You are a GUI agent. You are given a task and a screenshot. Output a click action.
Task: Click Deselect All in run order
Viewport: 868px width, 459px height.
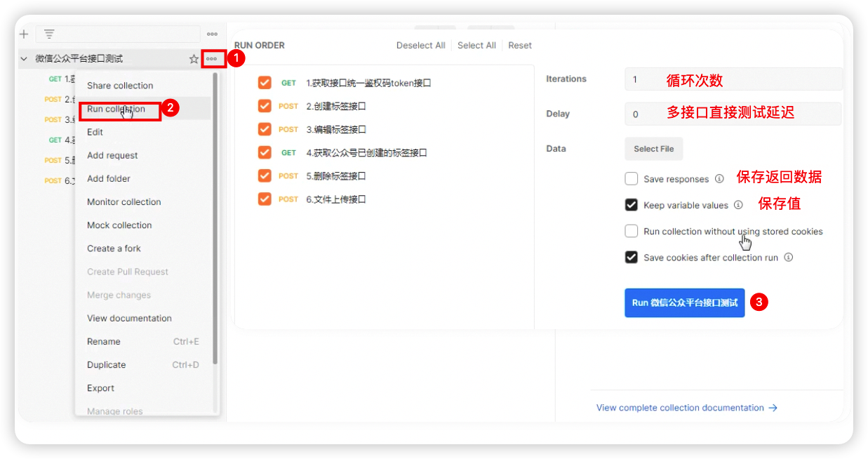point(420,46)
